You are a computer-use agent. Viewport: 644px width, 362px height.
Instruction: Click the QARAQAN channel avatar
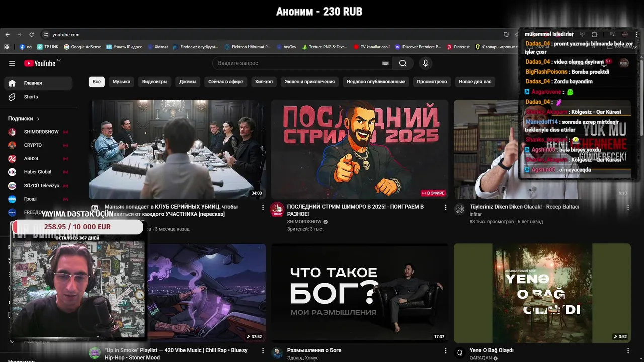[x=460, y=353]
